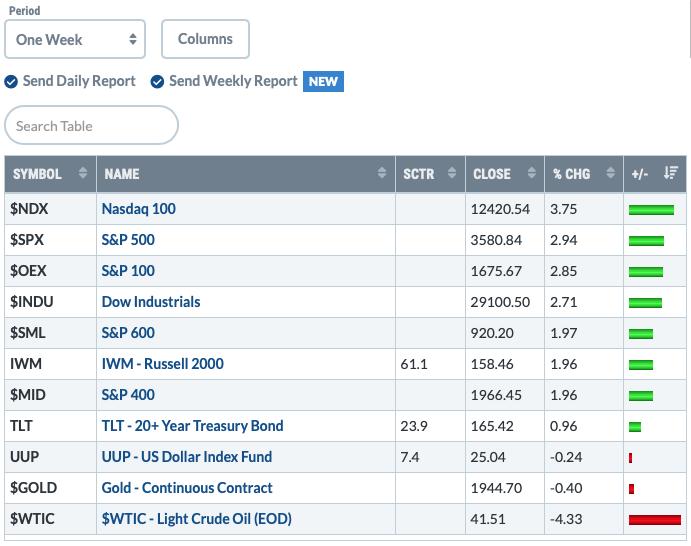The image size is (691, 546).
Task: Click the SCTR value 23.9
Action: tap(414, 426)
